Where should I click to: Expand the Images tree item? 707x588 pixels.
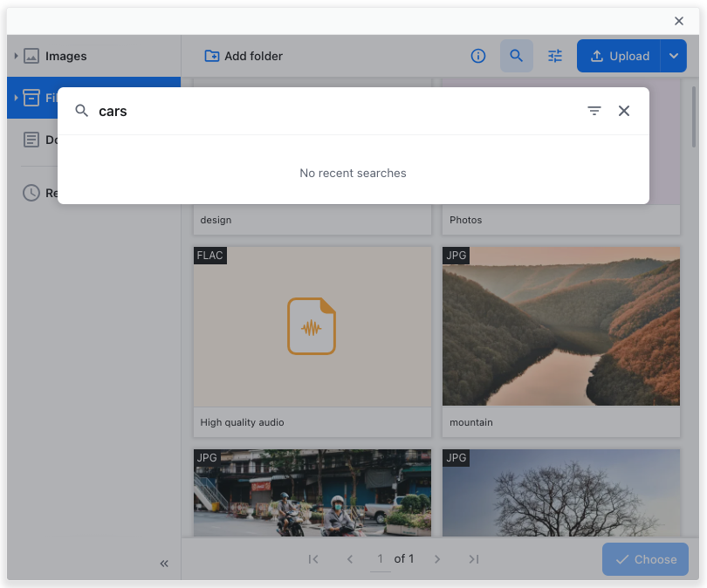coord(17,56)
